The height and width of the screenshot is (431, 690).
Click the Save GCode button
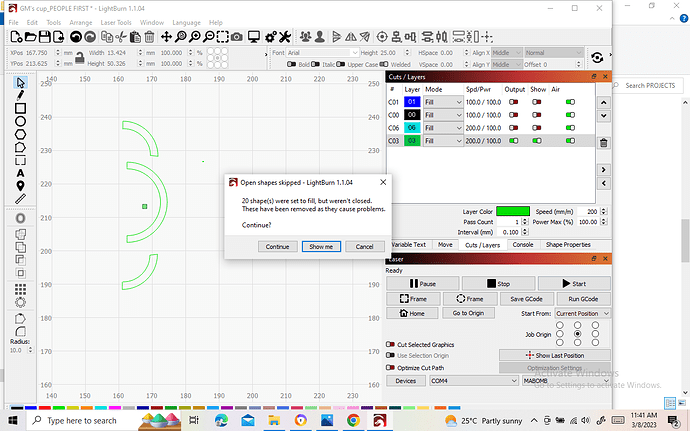click(526, 299)
